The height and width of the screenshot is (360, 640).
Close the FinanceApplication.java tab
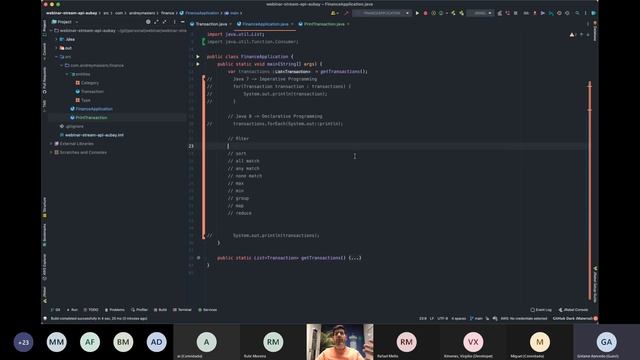[292, 24]
